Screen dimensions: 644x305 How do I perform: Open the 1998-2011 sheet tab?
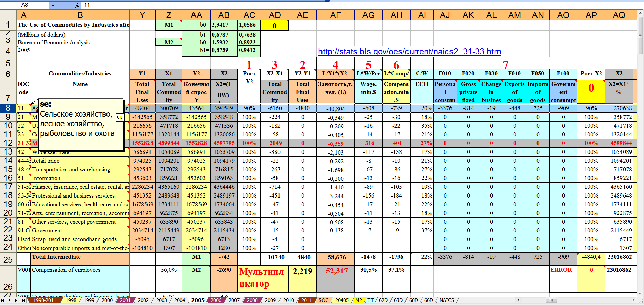tap(44, 300)
